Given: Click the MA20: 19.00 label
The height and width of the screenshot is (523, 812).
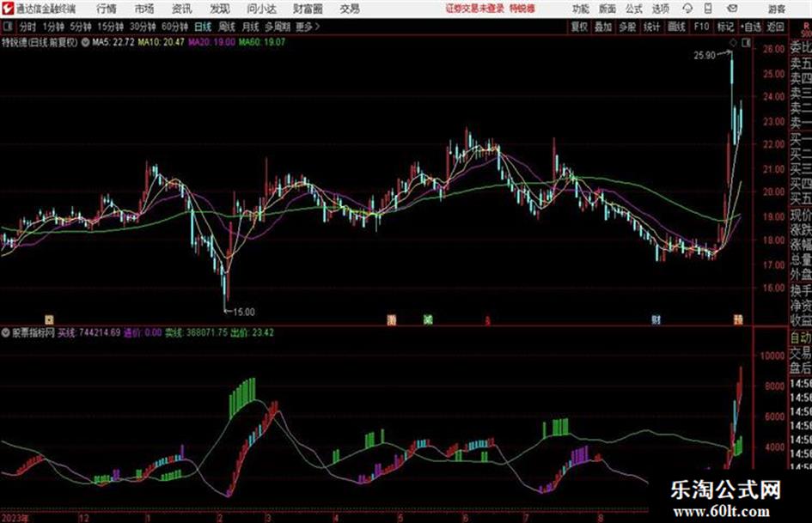Looking at the screenshot, I should pyautogui.click(x=211, y=42).
